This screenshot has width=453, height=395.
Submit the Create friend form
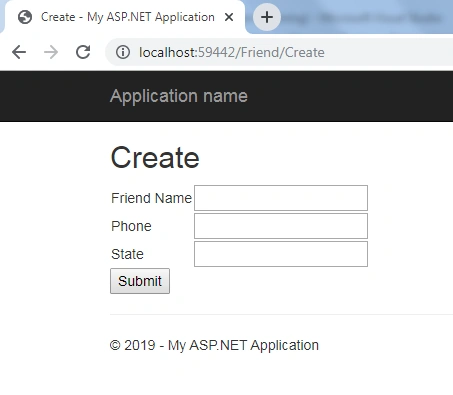[x=140, y=281]
